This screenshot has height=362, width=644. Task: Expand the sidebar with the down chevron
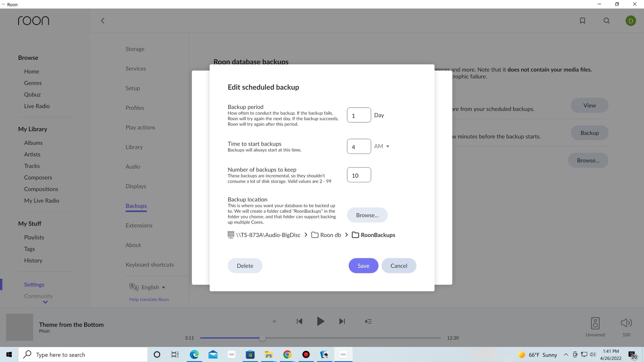point(45,302)
